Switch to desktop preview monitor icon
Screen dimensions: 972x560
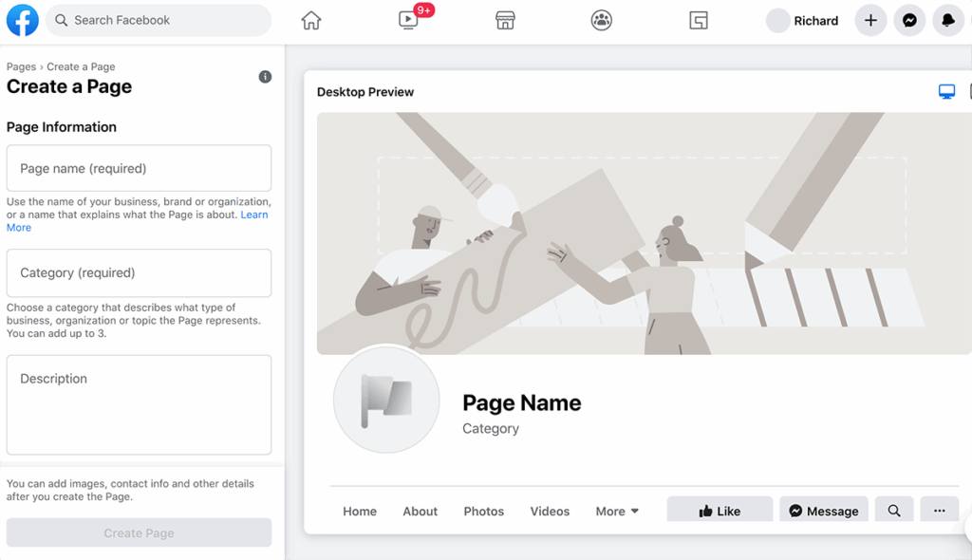point(946,92)
